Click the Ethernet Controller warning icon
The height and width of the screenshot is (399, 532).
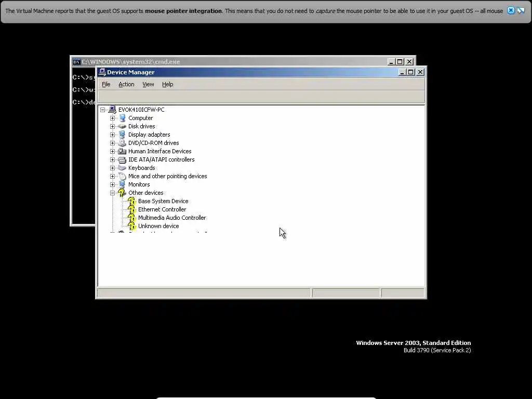click(132, 209)
